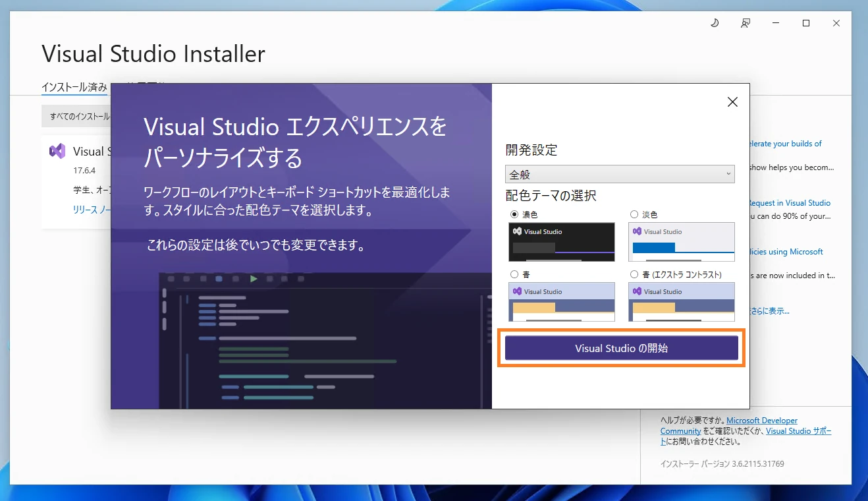Click the さらに表示... link
This screenshot has width=868, height=501.
(769, 311)
